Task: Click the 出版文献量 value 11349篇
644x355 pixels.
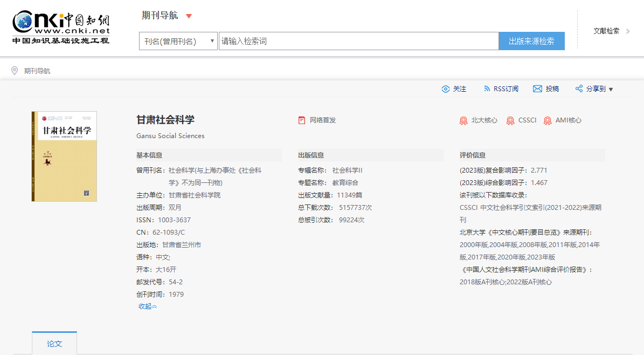Action: pyautogui.click(x=350, y=195)
